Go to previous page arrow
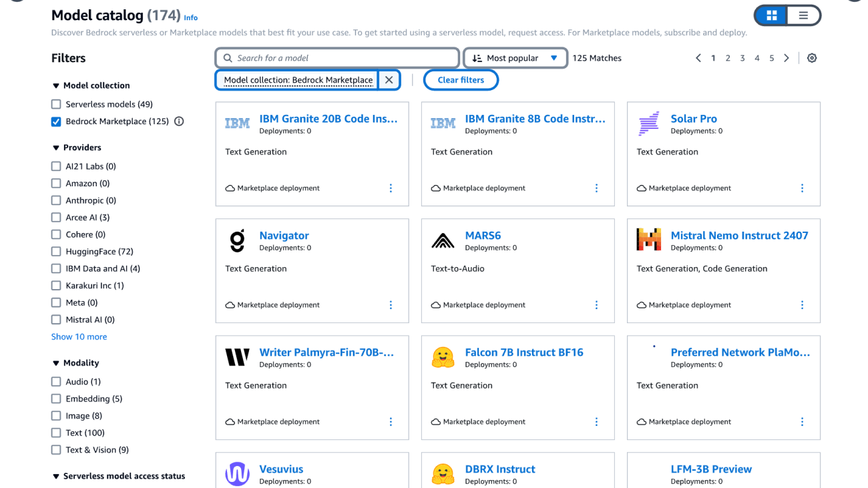 pyautogui.click(x=698, y=58)
